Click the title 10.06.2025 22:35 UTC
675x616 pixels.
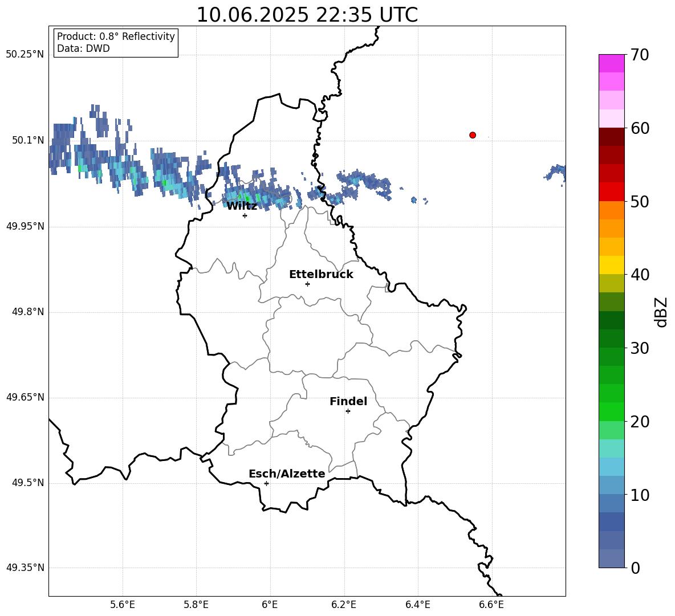pyautogui.click(x=307, y=15)
